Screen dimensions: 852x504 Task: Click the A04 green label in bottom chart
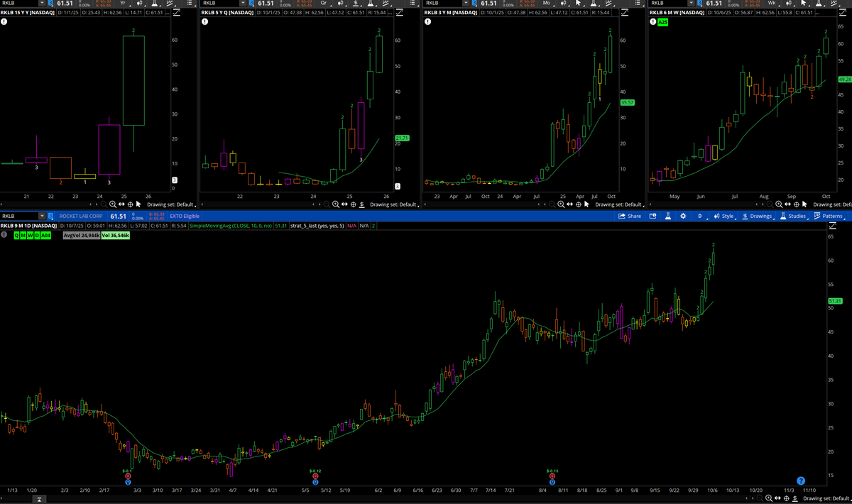tap(45, 235)
